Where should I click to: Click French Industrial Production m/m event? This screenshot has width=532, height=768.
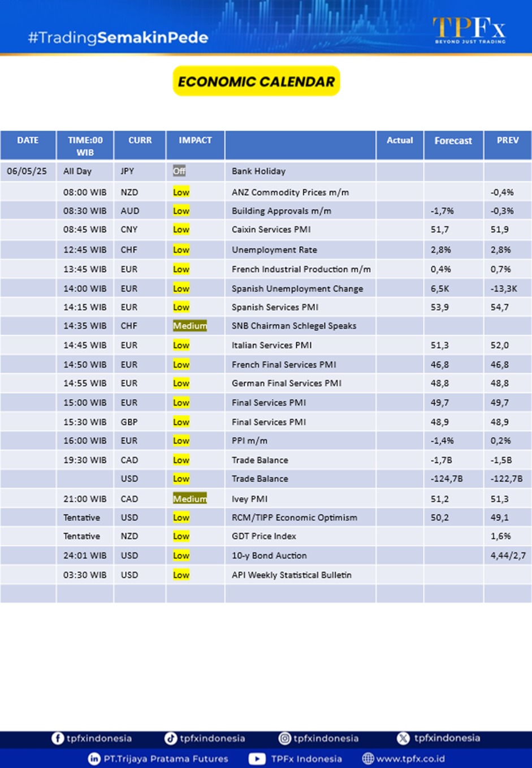tap(301, 269)
